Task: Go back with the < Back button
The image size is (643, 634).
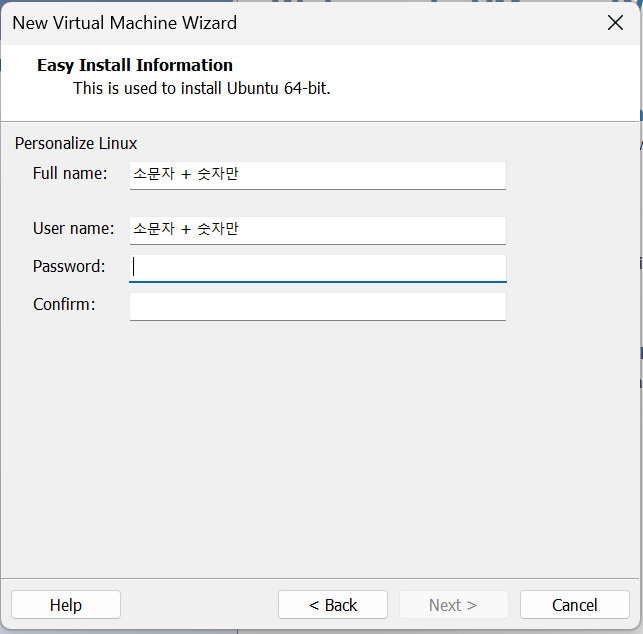Action: click(x=333, y=605)
